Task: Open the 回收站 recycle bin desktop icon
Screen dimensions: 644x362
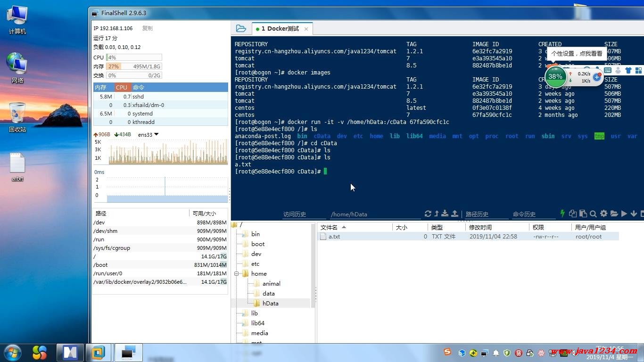Action: (17, 117)
